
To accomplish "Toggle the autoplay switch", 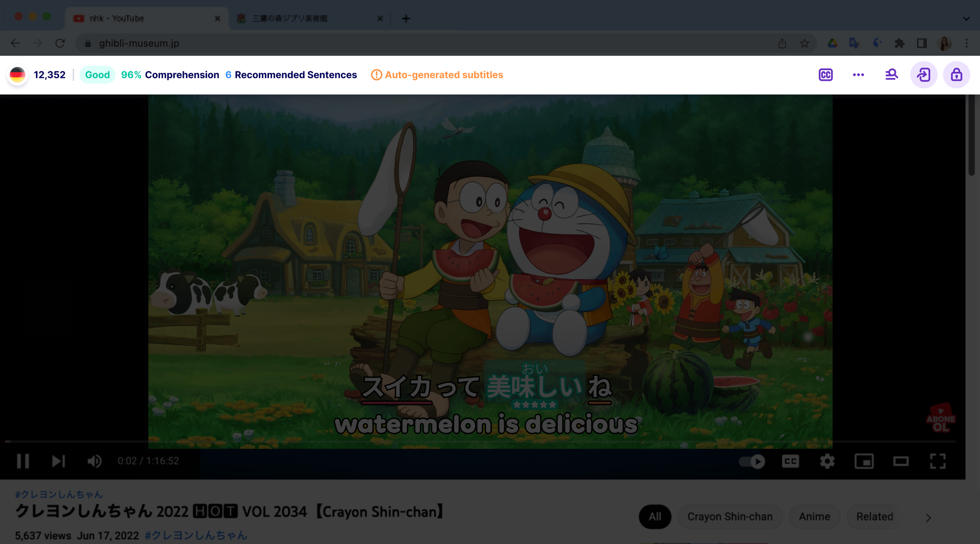I will 751,461.
